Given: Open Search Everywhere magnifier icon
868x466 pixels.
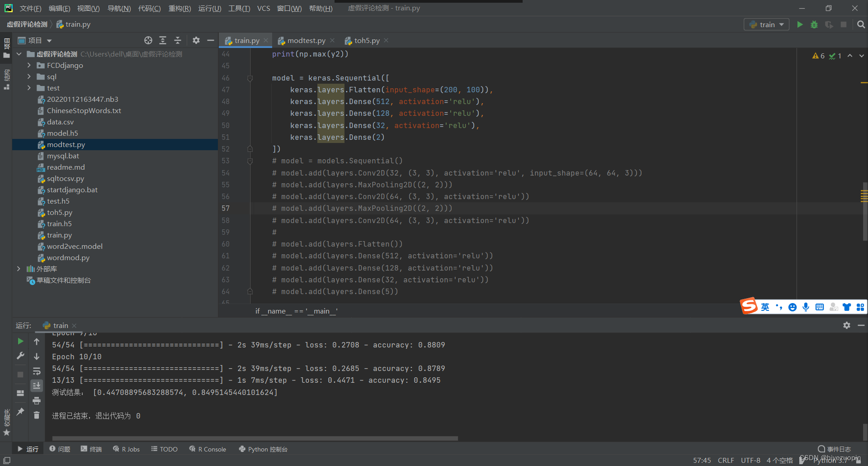Looking at the screenshot, I should [861, 24].
